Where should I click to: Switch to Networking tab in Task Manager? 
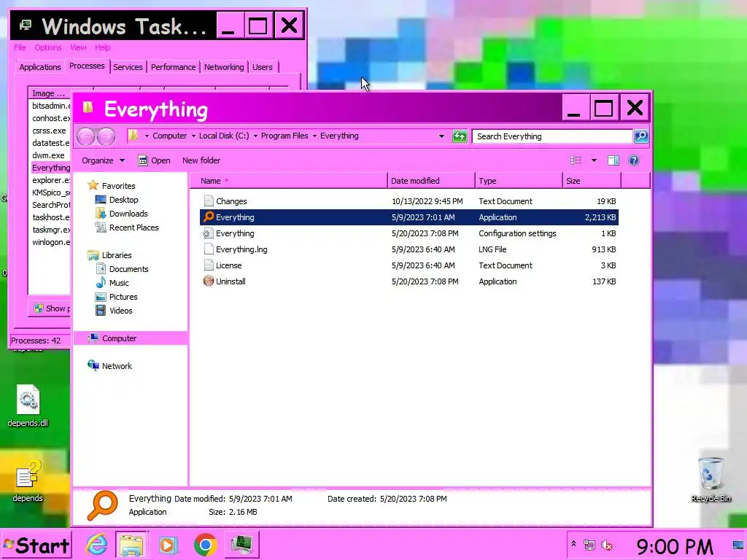pos(224,67)
